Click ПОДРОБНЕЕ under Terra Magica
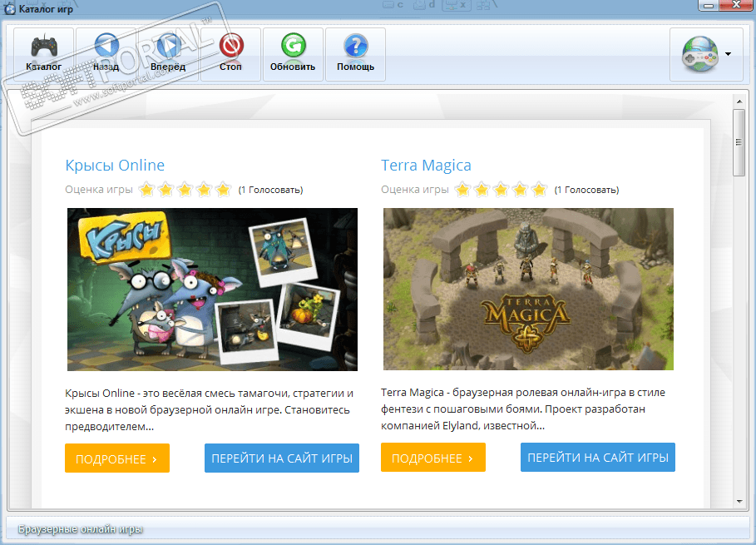This screenshot has height=545, width=756. [433, 458]
